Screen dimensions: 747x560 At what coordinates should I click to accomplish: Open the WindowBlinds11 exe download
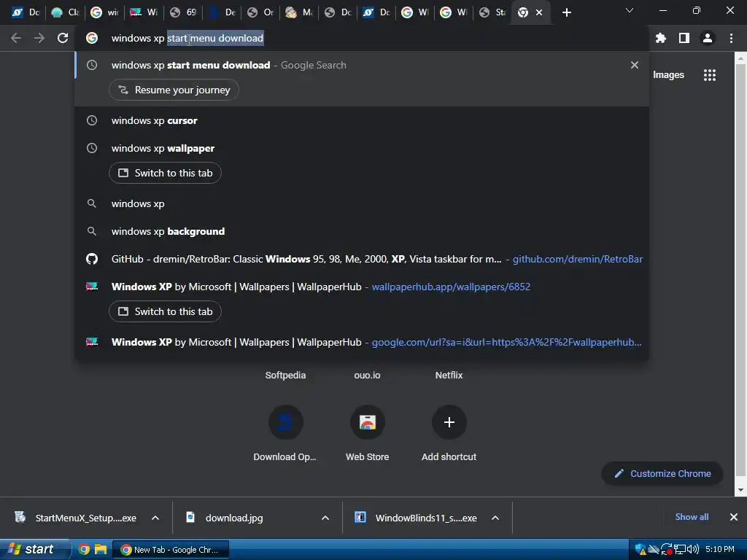click(x=417, y=518)
